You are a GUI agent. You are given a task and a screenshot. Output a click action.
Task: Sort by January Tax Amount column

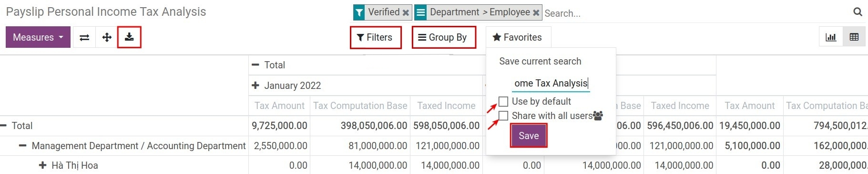pyautogui.click(x=279, y=106)
